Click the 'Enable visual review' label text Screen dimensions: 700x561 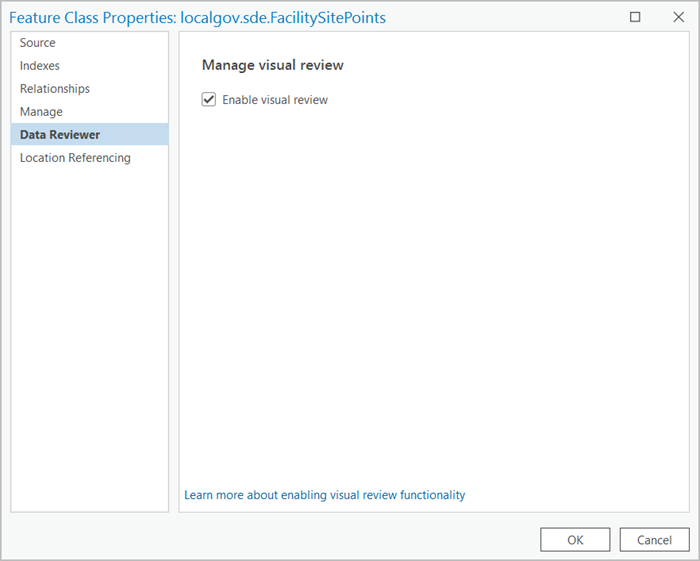point(275,100)
